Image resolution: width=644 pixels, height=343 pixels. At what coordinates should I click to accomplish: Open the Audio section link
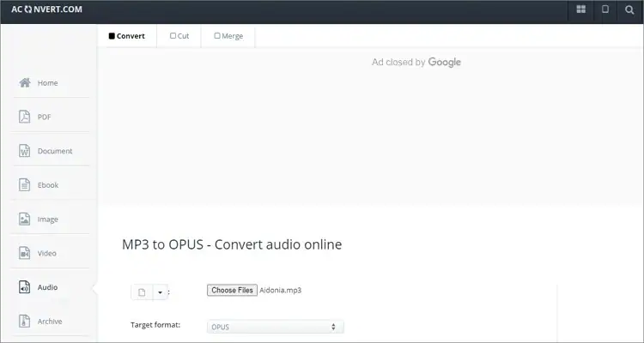(x=47, y=287)
